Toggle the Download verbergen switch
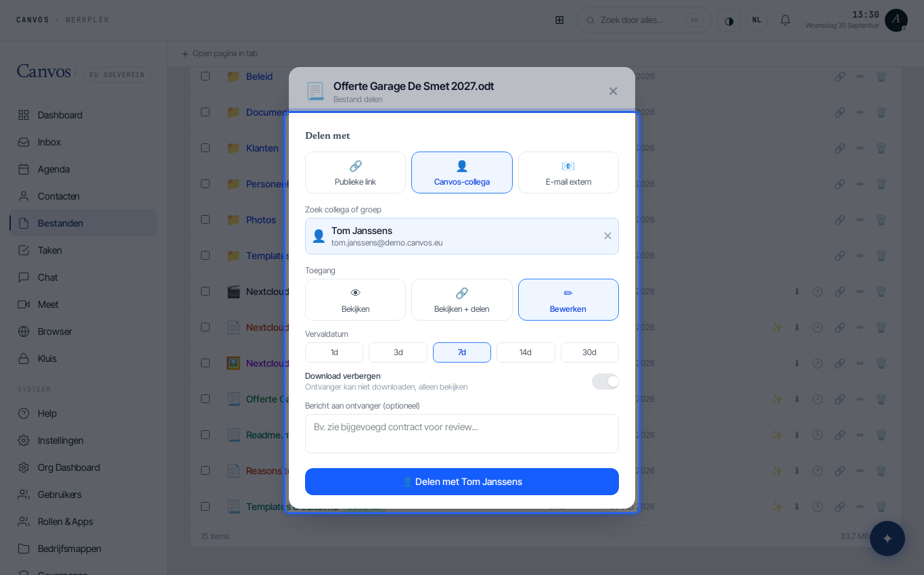The width and height of the screenshot is (924, 575). (605, 382)
